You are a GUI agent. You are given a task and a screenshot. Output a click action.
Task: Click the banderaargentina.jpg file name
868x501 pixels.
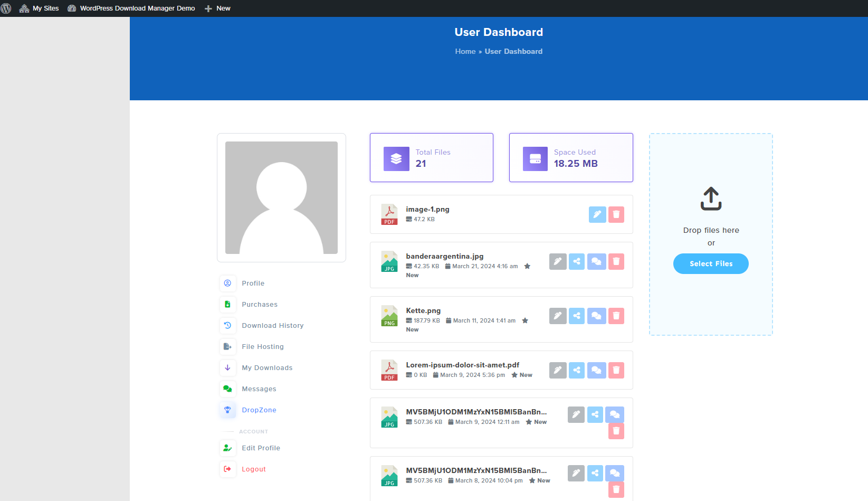tap(444, 257)
